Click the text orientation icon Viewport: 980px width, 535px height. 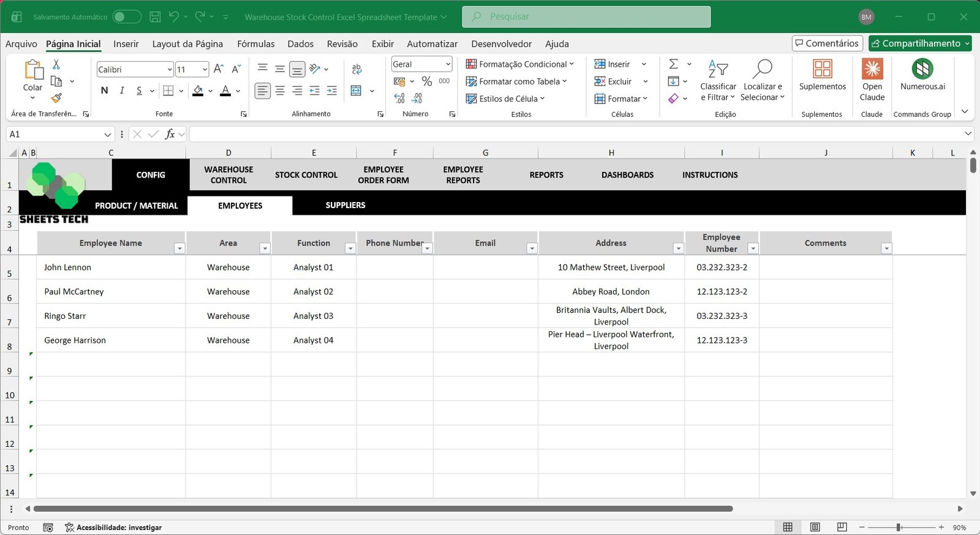(x=315, y=69)
